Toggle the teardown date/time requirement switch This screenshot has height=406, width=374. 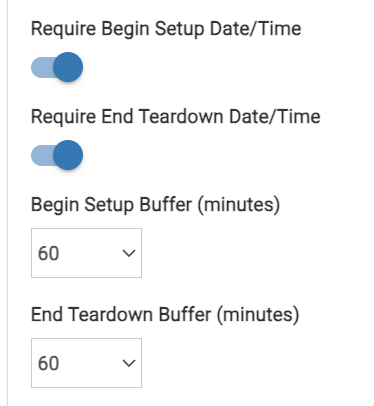pos(57,155)
